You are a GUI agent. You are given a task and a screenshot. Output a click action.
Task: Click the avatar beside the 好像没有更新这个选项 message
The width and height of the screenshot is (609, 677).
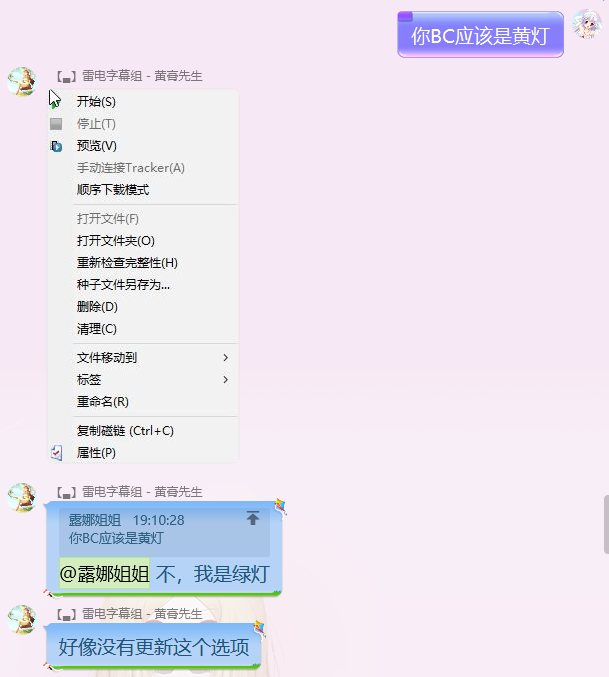22,620
